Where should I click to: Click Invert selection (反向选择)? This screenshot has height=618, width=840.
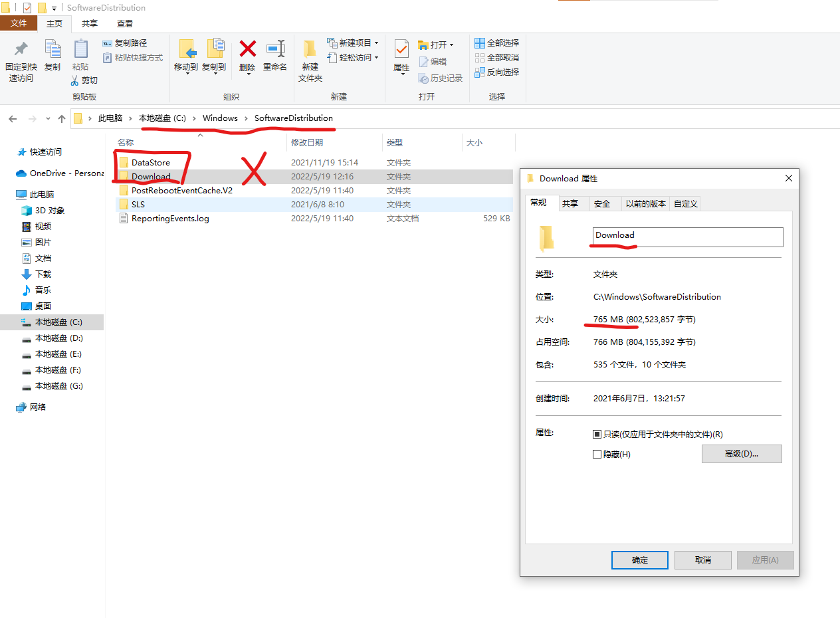coord(496,72)
